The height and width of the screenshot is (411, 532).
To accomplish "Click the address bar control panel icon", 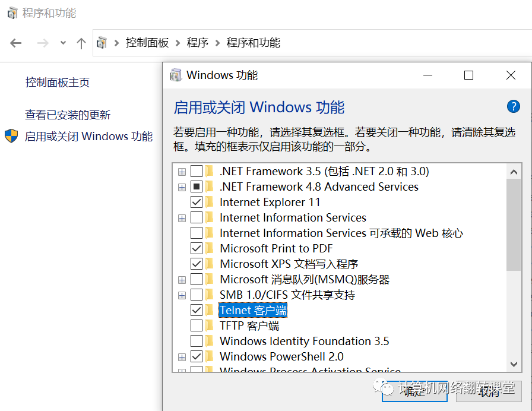I will (102, 43).
